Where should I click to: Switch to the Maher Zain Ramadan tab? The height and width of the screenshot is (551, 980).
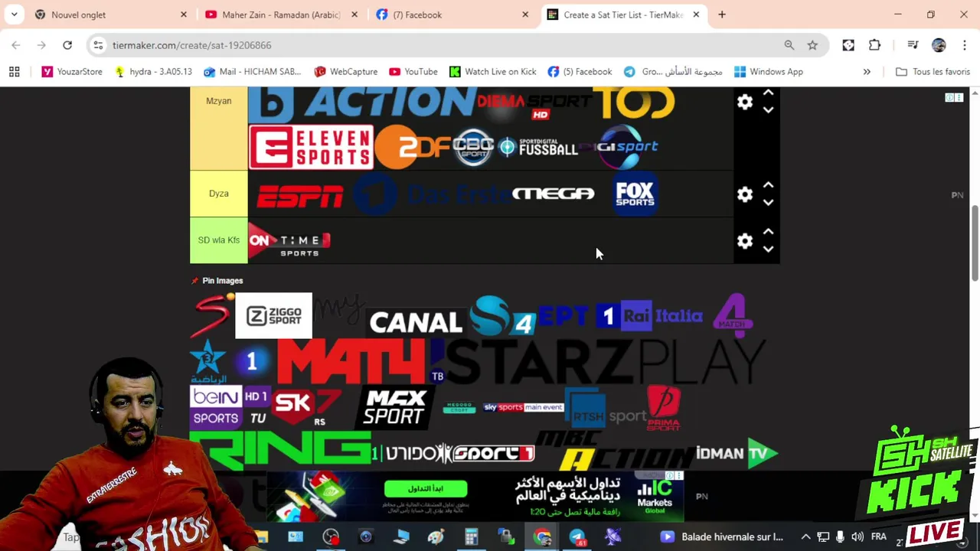280,15
